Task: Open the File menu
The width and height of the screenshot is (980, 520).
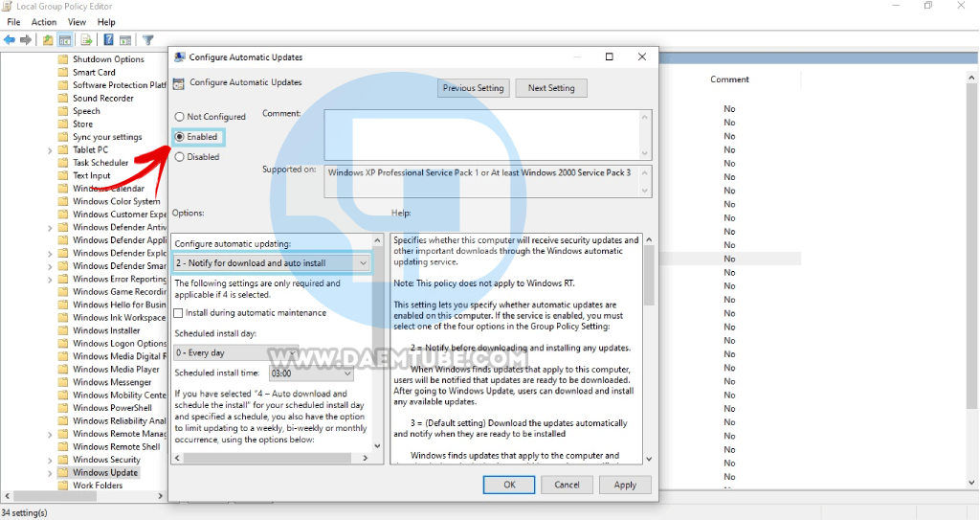Action: pos(13,22)
